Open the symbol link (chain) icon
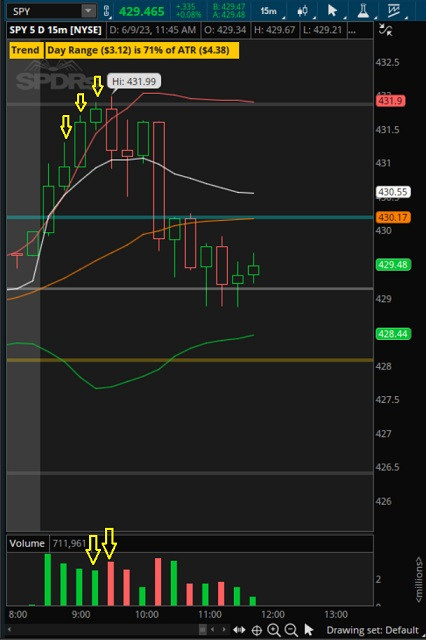This screenshot has height=640, width=426. [106, 11]
